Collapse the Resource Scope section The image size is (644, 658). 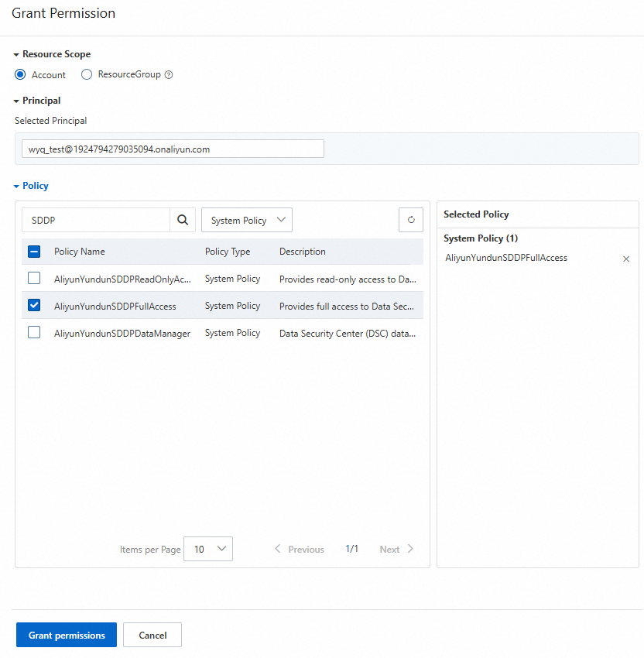(x=52, y=54)
